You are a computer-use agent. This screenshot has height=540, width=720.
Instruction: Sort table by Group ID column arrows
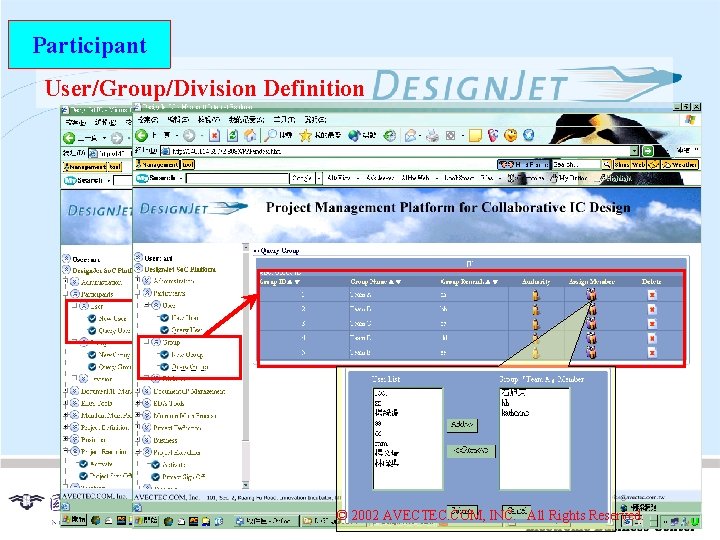[293, 281]
